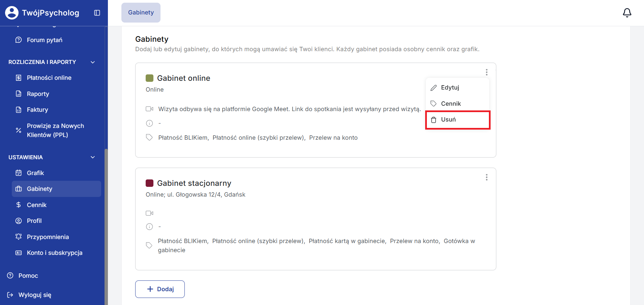Collapse the ROZLICZENIA I RAPORTY section
Viewport: 644px width, 305px height.
pos(93,62)
